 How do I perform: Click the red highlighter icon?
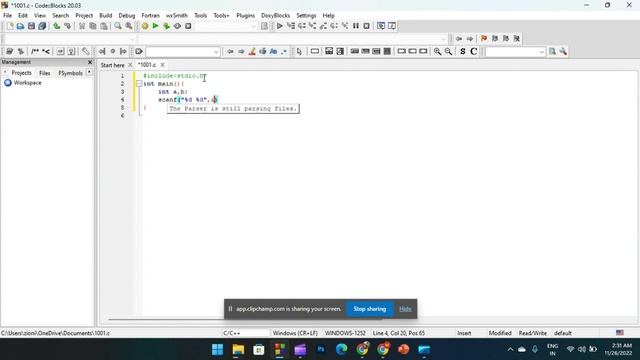pos(252,51)
